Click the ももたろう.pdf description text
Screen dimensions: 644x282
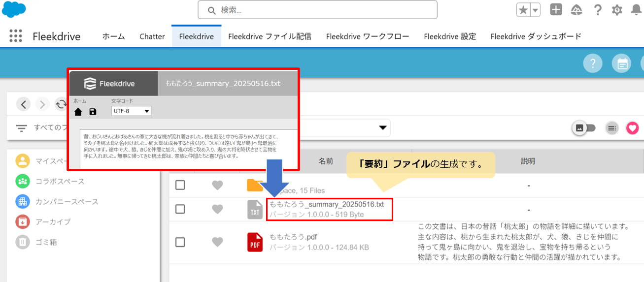pos(525,242)
